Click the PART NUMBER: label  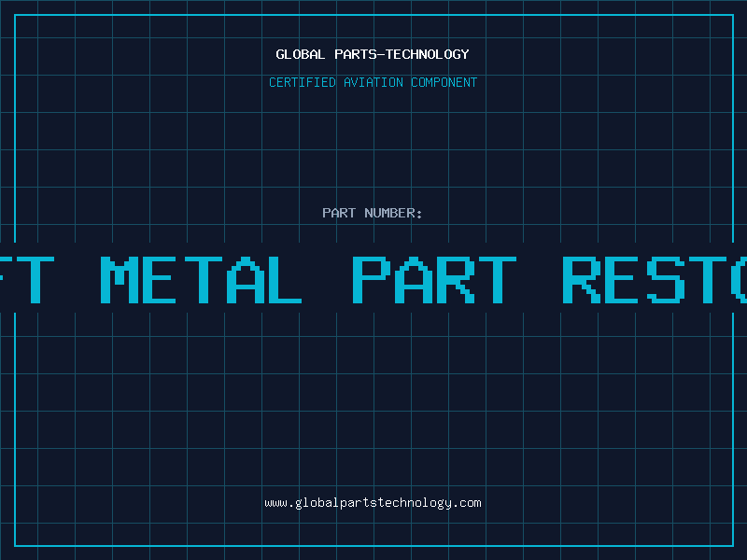pyautogui.click(x=372, y=213)
